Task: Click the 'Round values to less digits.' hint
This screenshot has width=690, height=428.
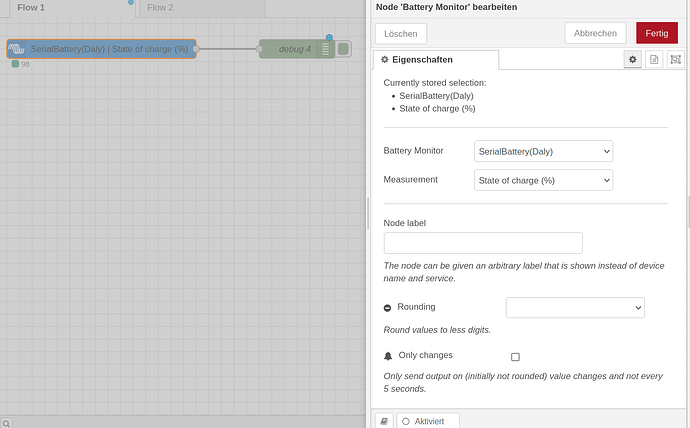Action: point(437,330)
